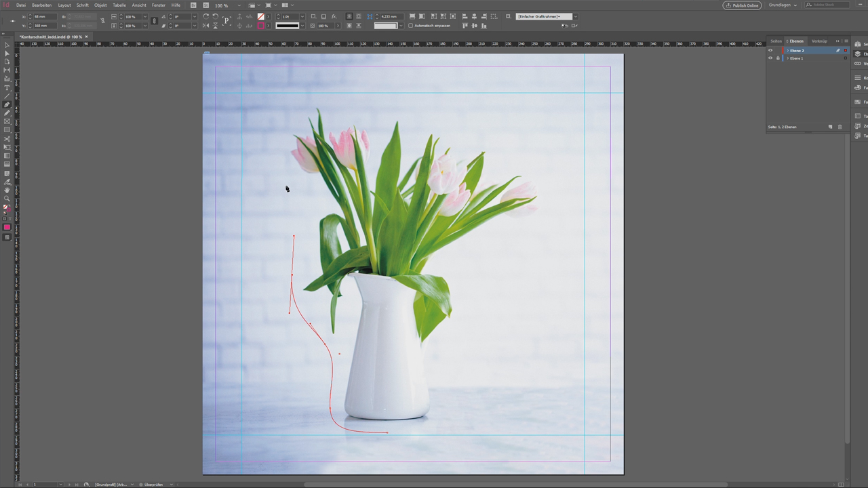Open rotation angle dropdown

(194, 16)
